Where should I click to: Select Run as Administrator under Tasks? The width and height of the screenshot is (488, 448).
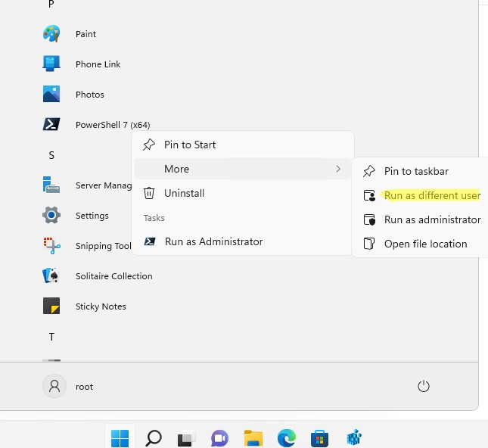click(x=243, y=241)
